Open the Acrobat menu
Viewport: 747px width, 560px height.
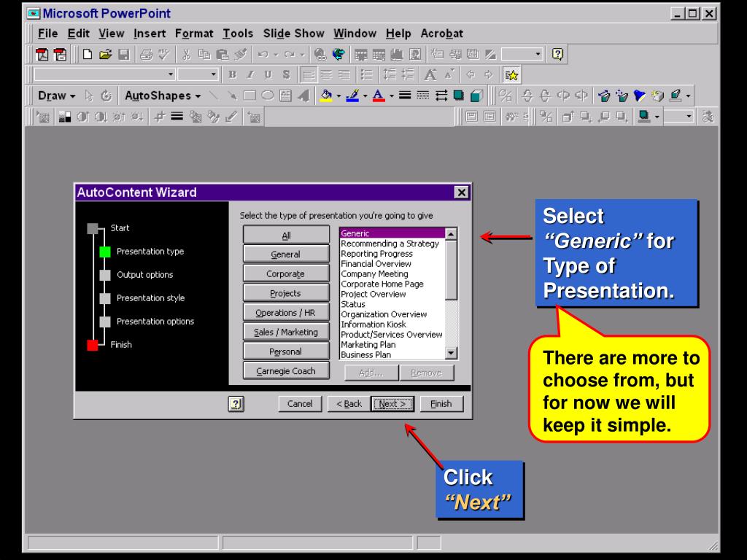pos(441,34)
